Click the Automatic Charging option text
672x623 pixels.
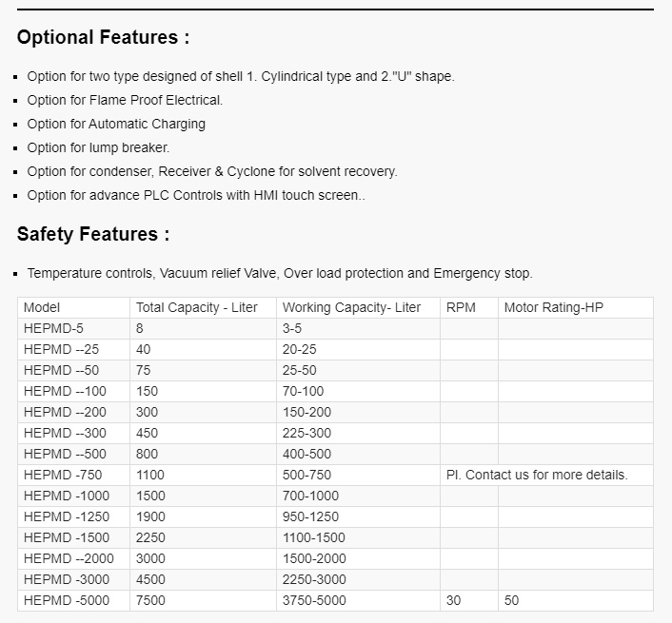click(x=116, y=124)
